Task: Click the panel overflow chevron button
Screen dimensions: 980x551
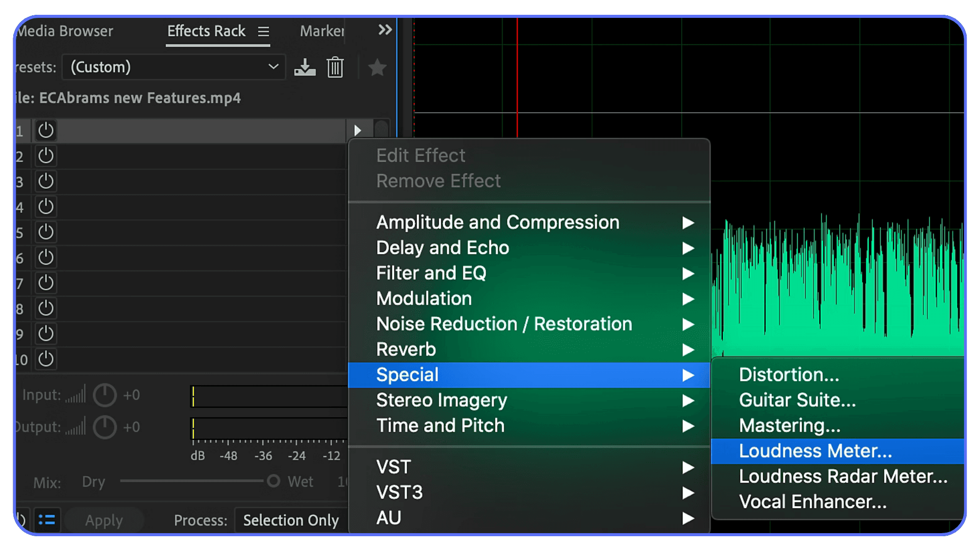Action: coord(384,30)
